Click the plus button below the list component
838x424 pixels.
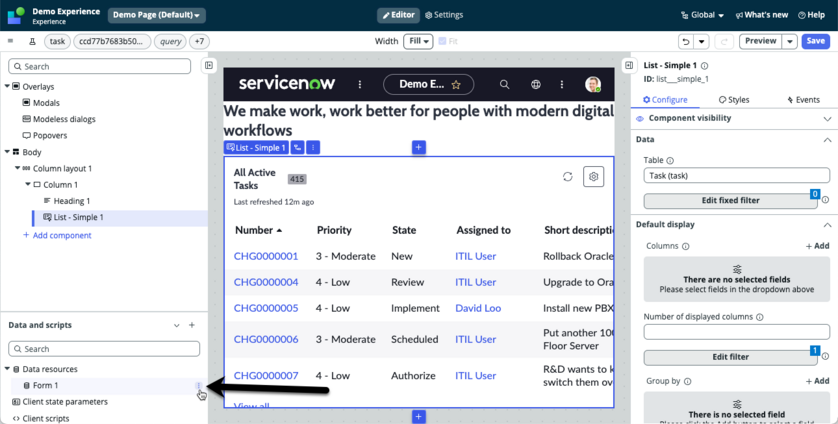pyautogui.click(x=418, y=417)
